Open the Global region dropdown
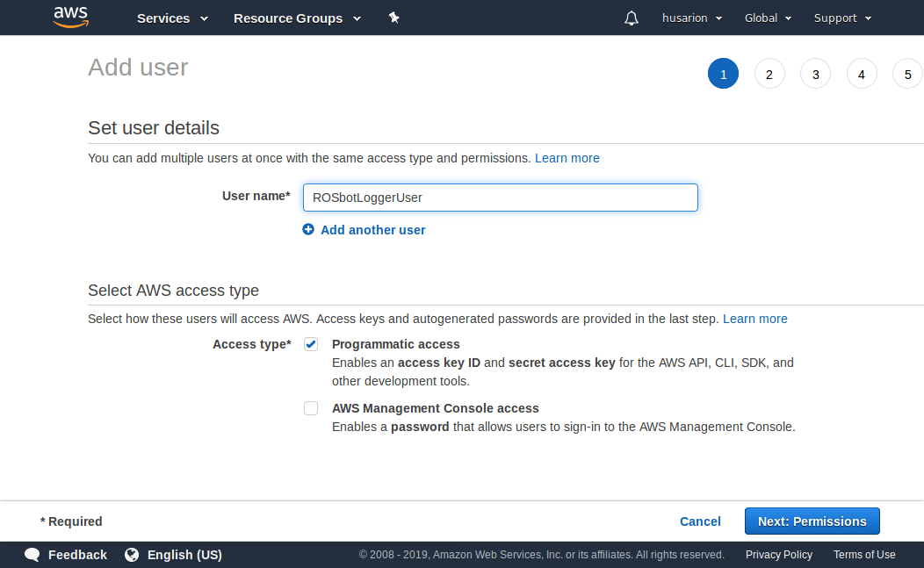Image resolution: width=924 pixels, height=568 pixels. pyautogui.click(x=768, y=18)
